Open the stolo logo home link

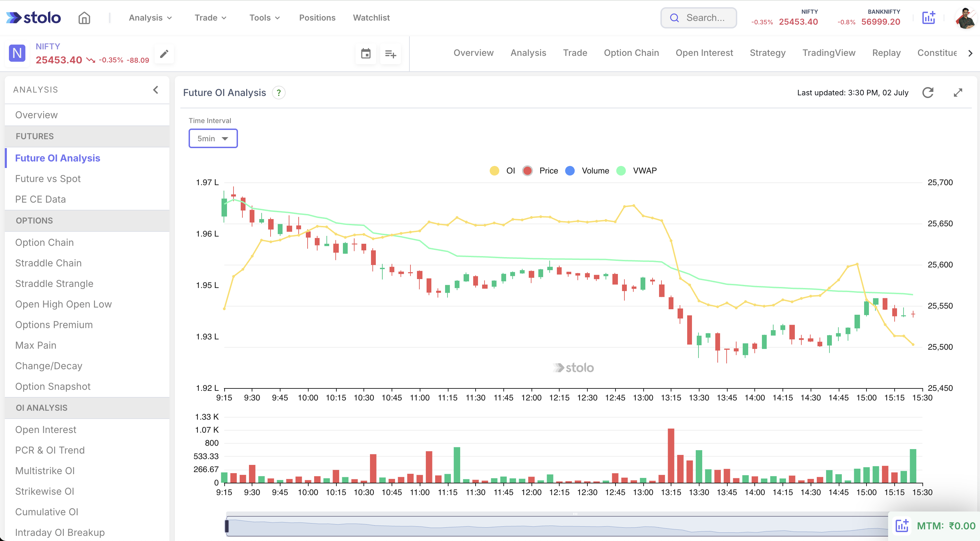click(34, 17)
